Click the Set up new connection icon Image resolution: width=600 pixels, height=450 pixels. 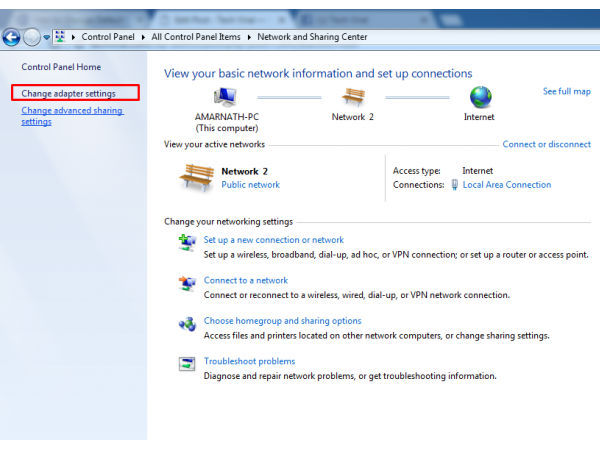pyautogui.click(x=187, y=242)
